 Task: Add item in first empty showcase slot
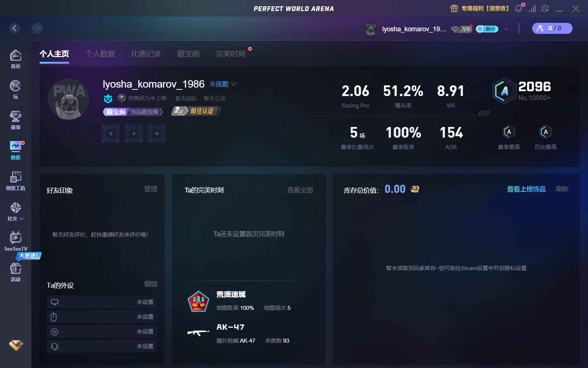point(111,134)
